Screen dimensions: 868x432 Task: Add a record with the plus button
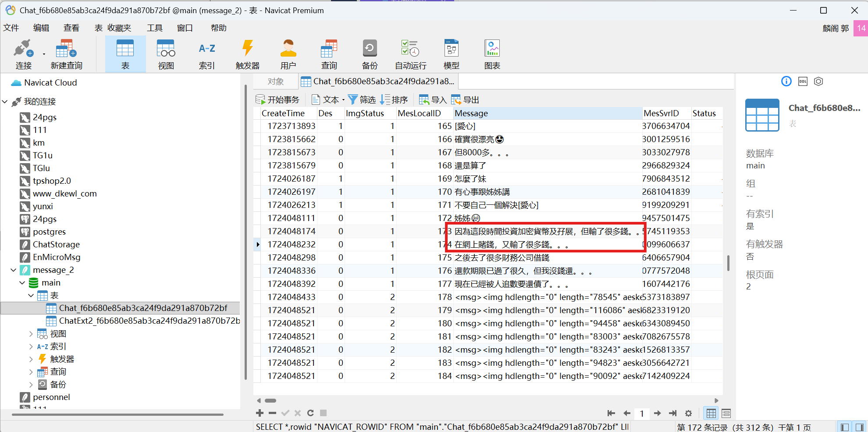pyautogui.click(x=260, y=413)
